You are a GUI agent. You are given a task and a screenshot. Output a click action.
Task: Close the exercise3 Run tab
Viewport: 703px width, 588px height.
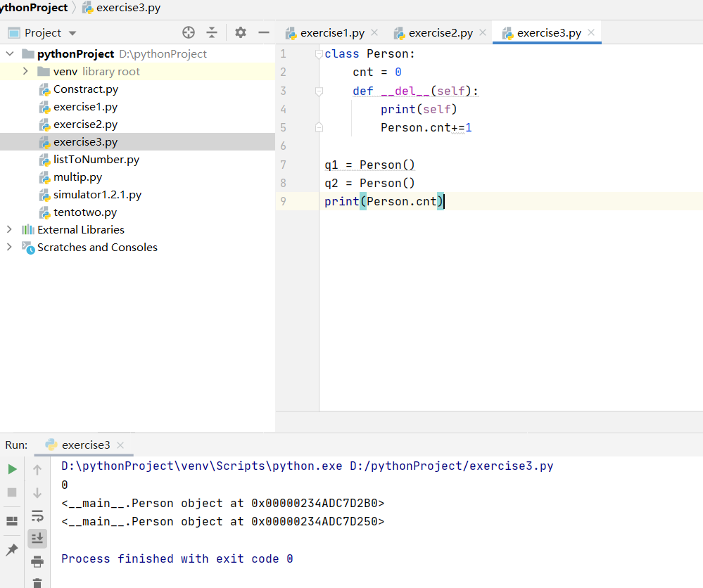point(120,445)
